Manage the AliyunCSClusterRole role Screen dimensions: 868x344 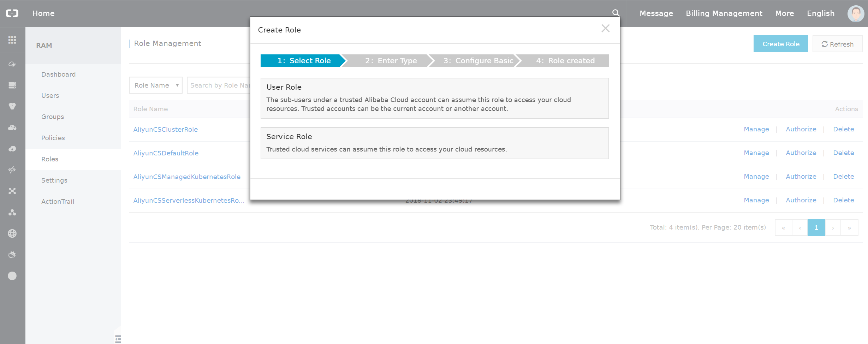click(x=756, y=129)
